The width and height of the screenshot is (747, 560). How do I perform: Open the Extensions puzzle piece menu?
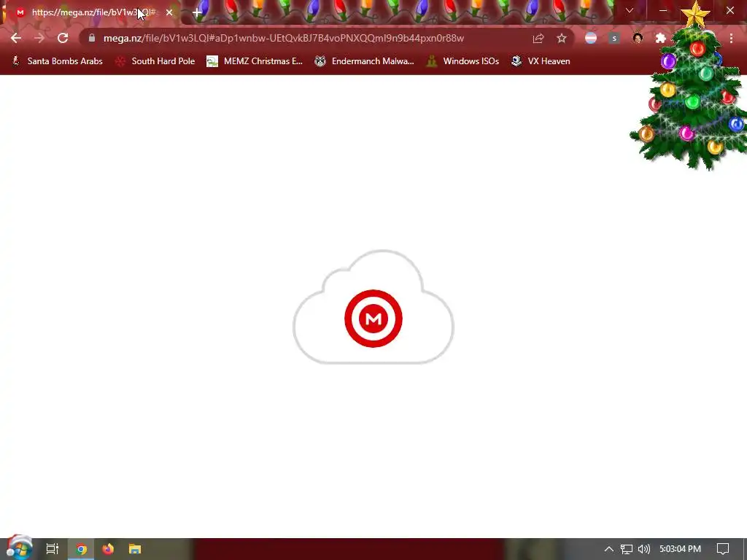pos(660,38)
